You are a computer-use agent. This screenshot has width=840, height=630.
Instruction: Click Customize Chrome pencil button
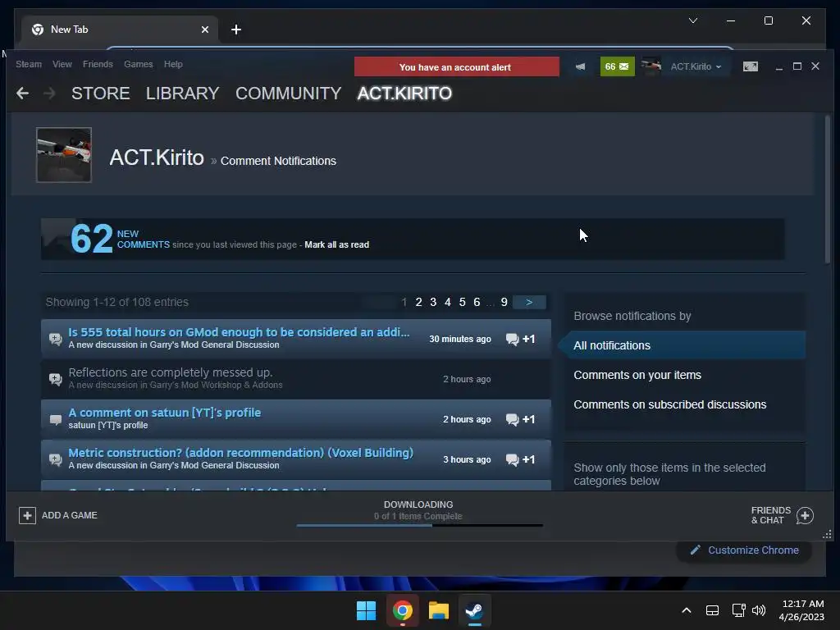pyautogui.click(x=744, y=550)
